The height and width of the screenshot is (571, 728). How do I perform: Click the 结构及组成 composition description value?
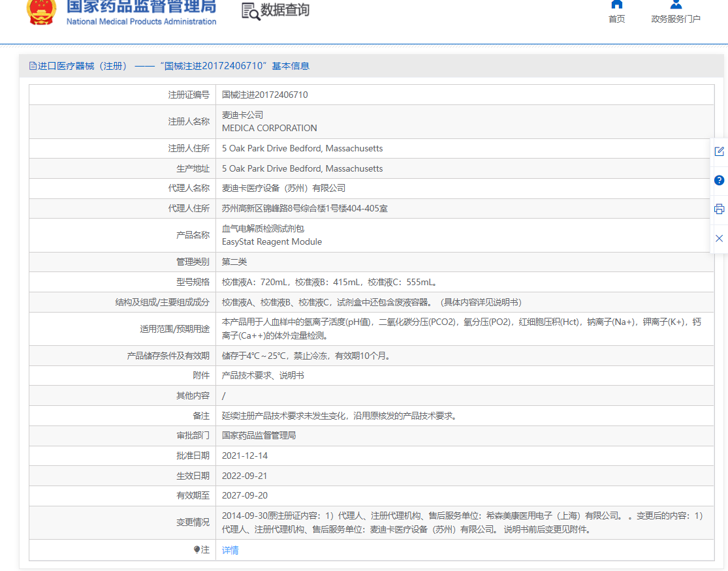click(372, 303)
